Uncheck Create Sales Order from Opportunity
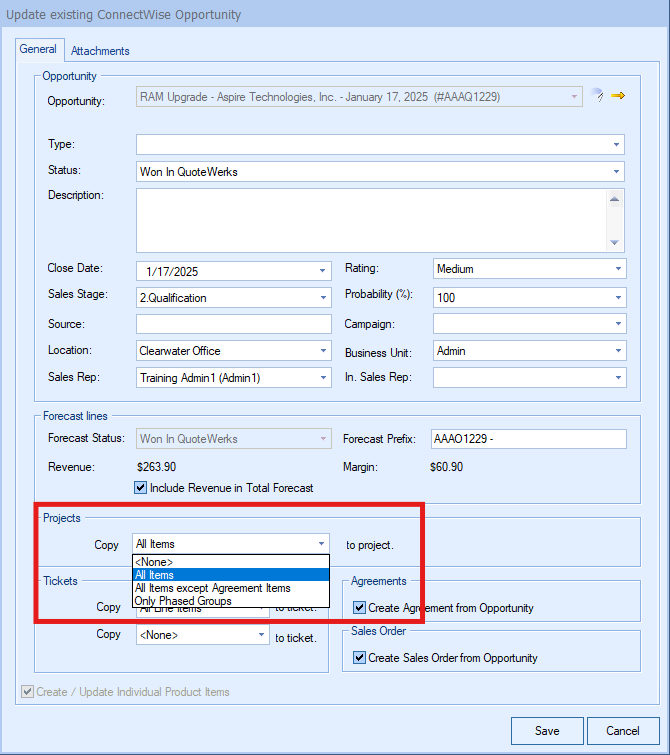Image resolution: width=670 pixels, height=755 pixels. pyautogui.click(x=359, y=658)
